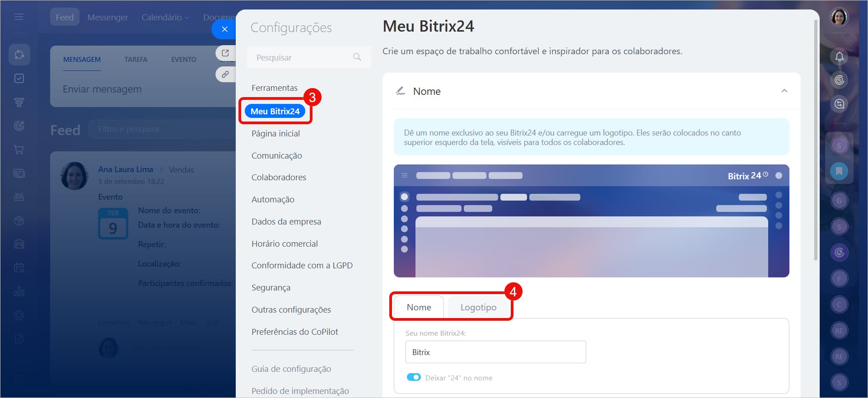
Task: Expand the Calendário dropdown arrow
Action: (x=187, y=18)
